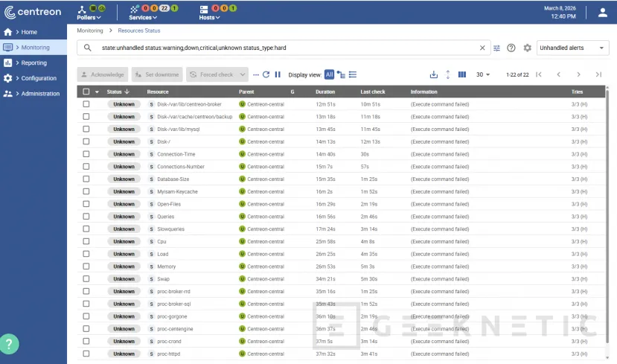
Task: Check the Database-Size row checkbox
Action: pos(86,179)
